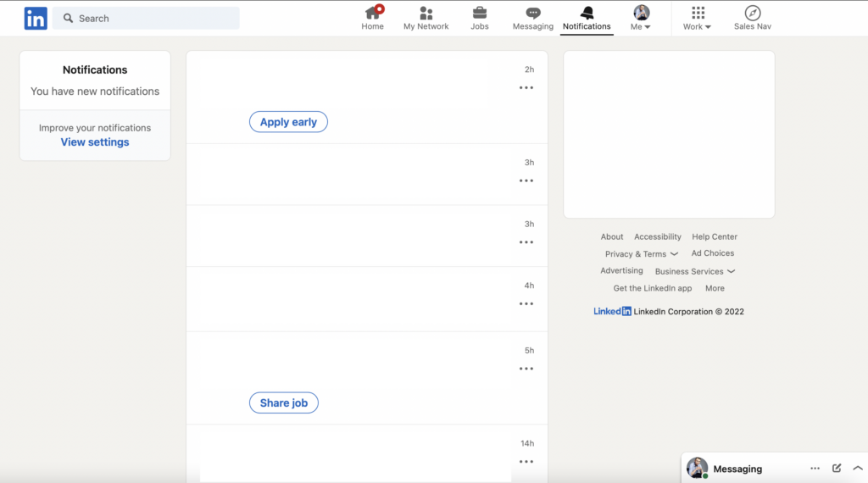The height and width of the screenshot is (483, 868).
Task: Open options menu for the 2h notification
Action: pyautogui.click(x=526, y=88)
